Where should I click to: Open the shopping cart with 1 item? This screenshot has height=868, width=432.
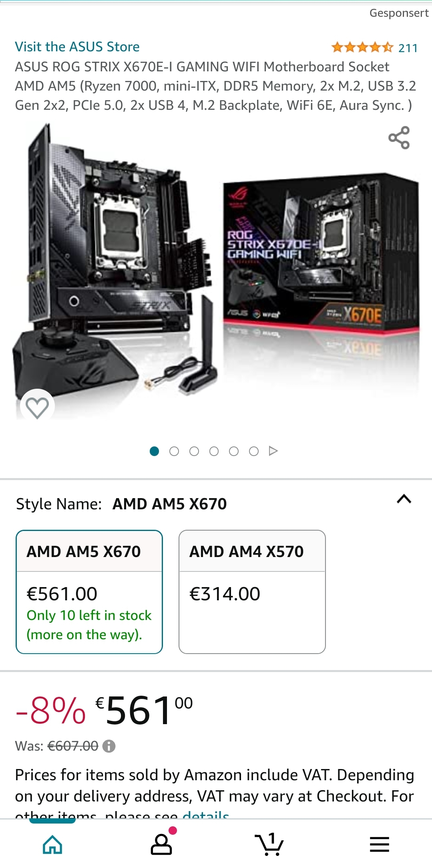[x=269, y=844]
